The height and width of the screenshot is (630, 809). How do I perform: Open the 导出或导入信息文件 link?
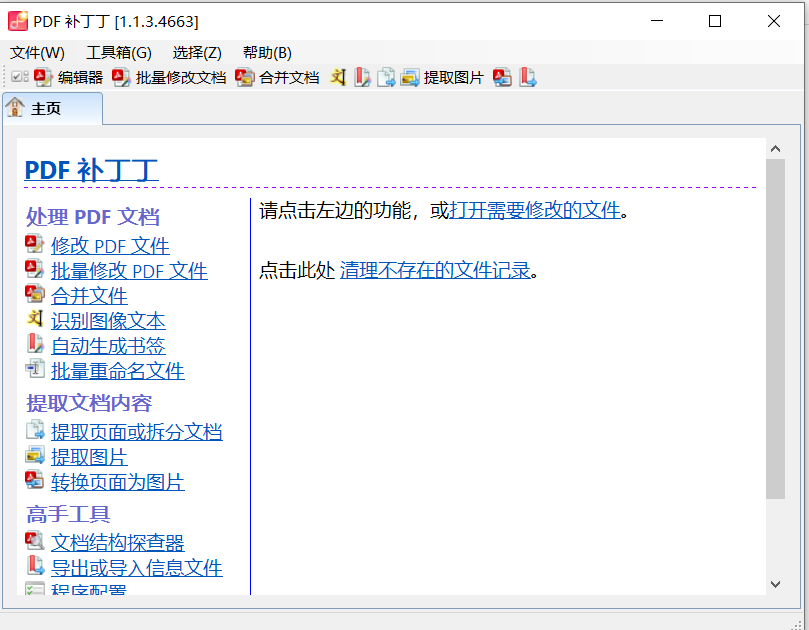pyautogui.click(x=137, y=568)
